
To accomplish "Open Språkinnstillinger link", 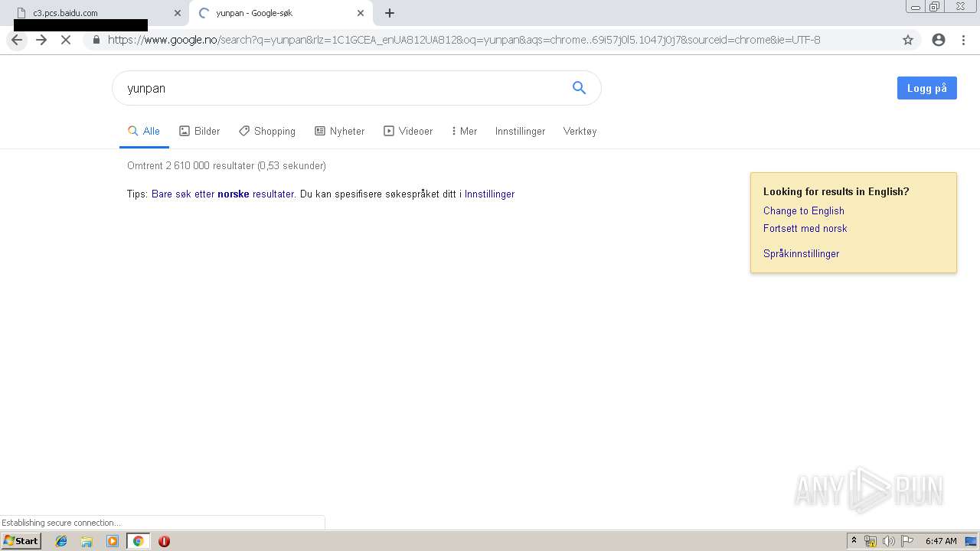I will pos(801,253).
